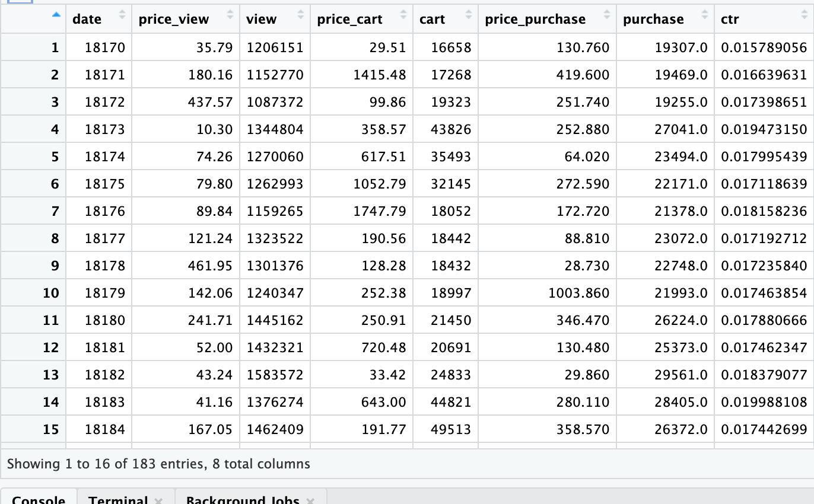814x504 pixels.
Task: Click the ctr cell 0.019988108
Action: (x=764, y=402)
